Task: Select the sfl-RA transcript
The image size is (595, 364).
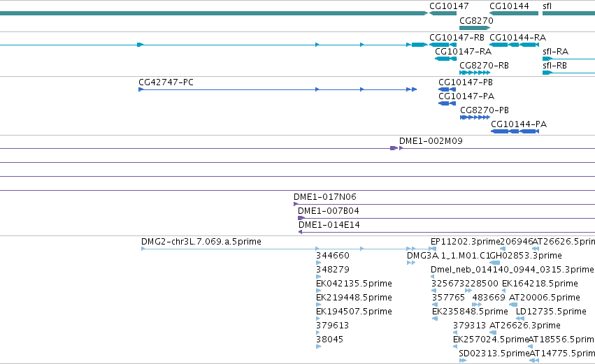Action: click(x=555, y=52)
